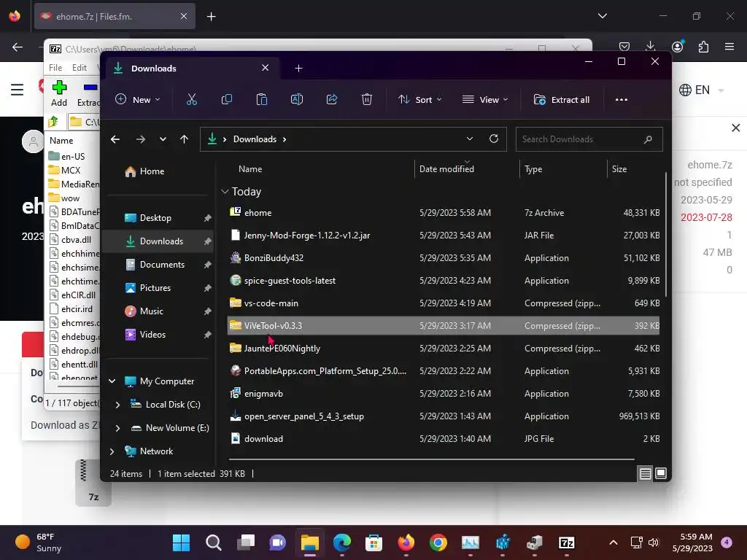The image size is (747, 560).
Task: Click the Search Downloads field
Action: point(589,139)
